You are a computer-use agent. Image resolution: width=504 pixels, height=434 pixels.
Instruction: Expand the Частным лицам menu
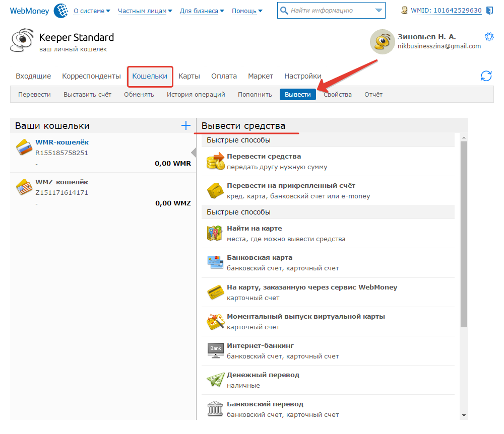(x=145, y=11)
